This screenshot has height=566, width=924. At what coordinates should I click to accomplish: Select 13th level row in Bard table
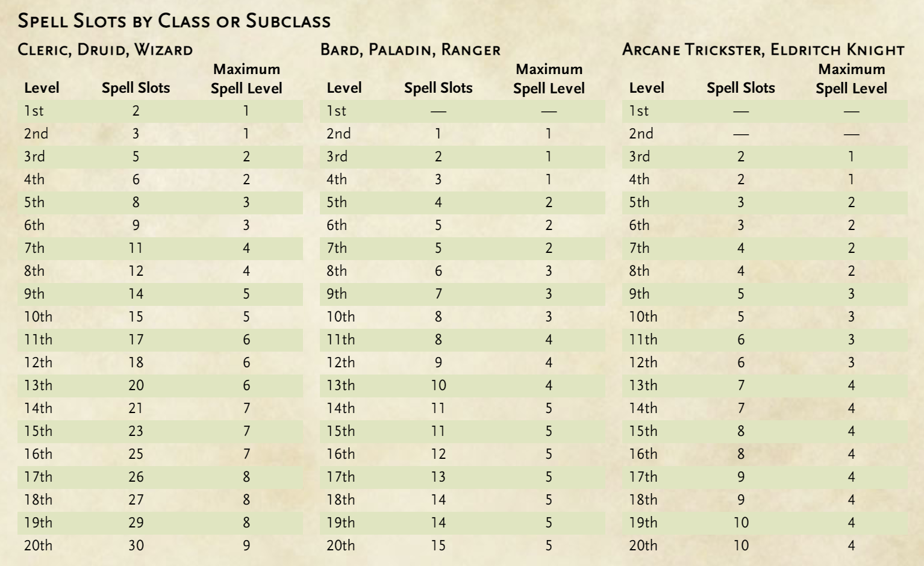462,385
